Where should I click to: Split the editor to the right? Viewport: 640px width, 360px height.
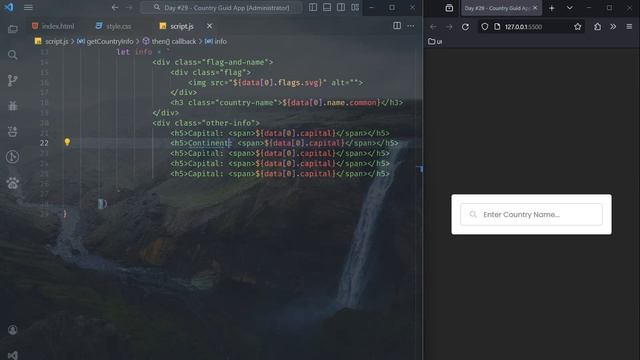pos(397,26)
